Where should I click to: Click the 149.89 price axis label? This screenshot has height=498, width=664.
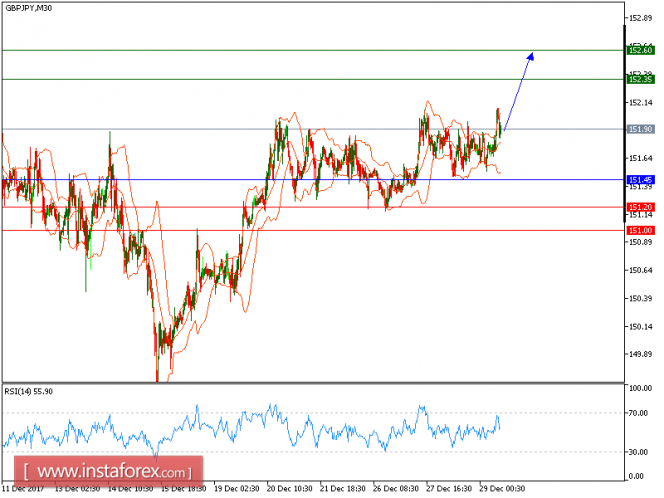(640, 354)
